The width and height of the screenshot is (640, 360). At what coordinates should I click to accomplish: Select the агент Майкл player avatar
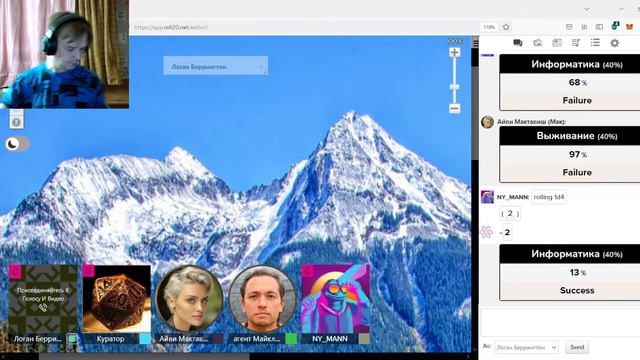pos(262,298)
